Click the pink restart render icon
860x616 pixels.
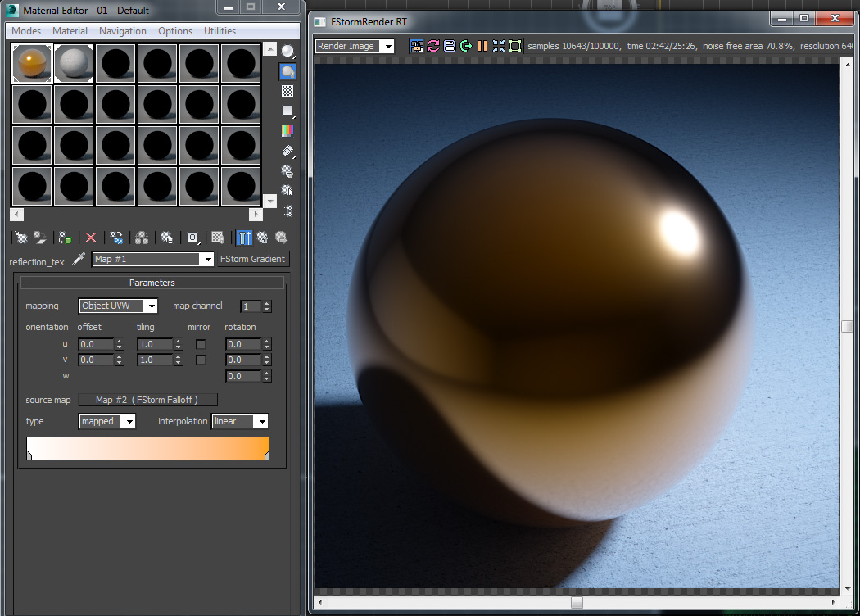coord(433,46)
